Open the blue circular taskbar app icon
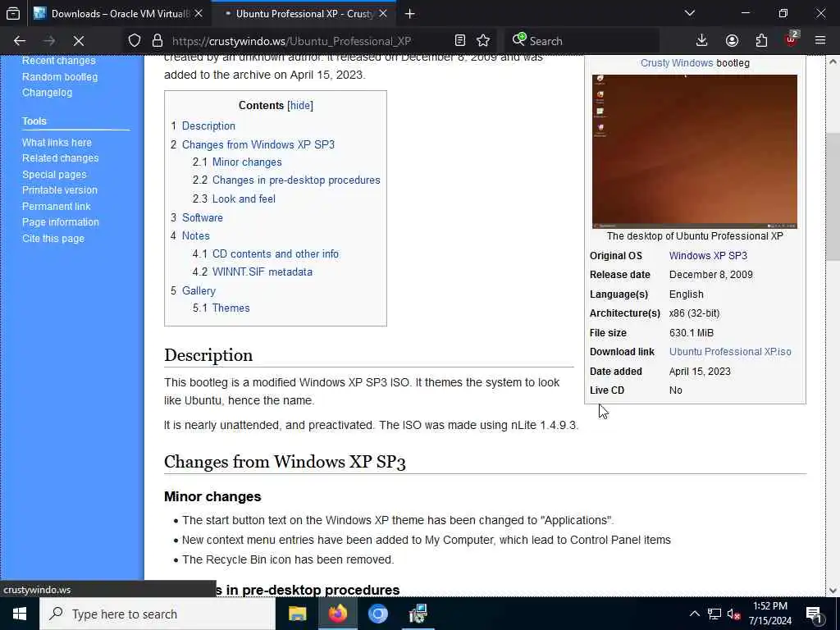This screenshot has width=840, height=630. (x=377, y=614)
